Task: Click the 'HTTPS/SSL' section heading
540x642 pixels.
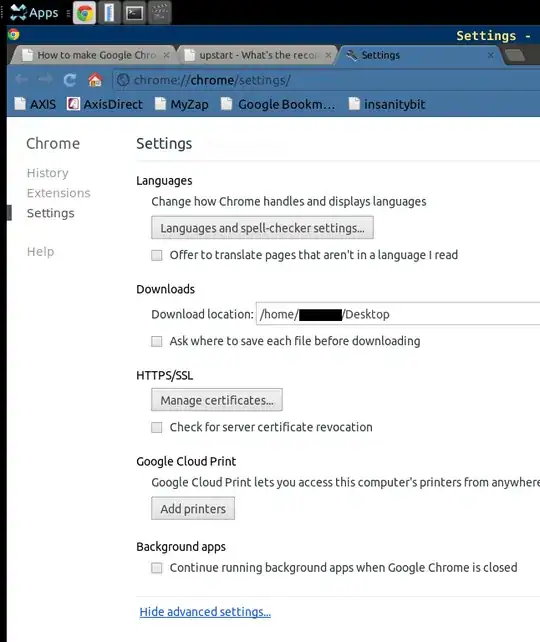Action: pyautogui.click(x=165, y=375)
